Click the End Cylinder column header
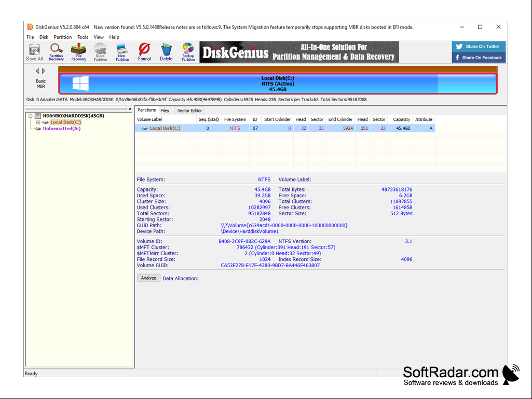 (340, 119)
